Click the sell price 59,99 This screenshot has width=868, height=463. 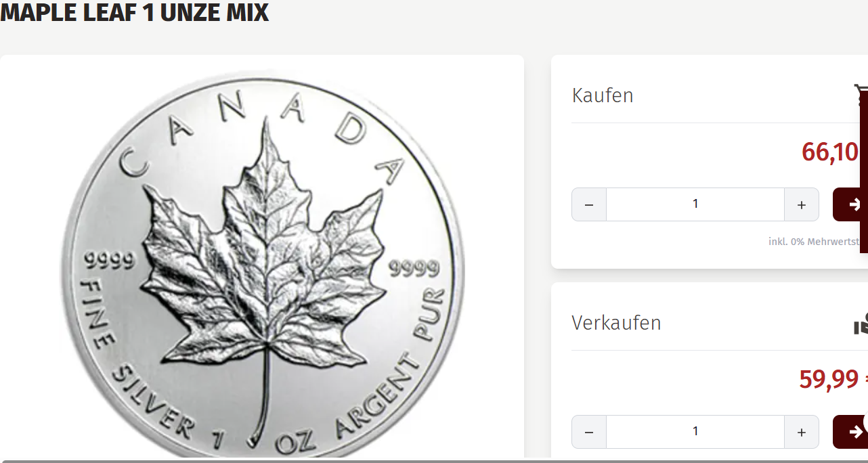[x=829, y=379]
